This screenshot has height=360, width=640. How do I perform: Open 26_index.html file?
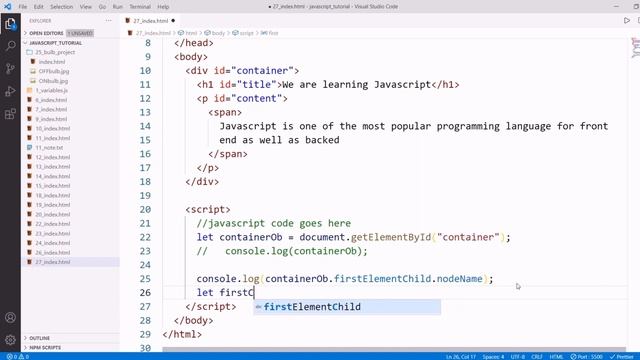(53, 252)
